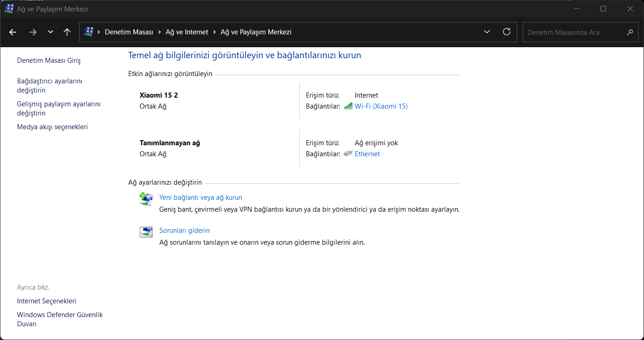Minimize the Ağ ve Paylaşım Merkezi window
The width and height of the screenshot is (644, 340).
(576, 9)
